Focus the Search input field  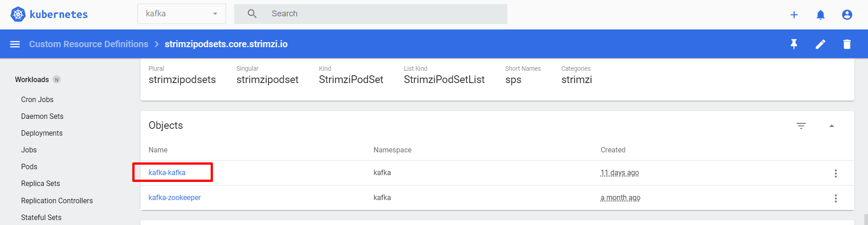tap(371, 14)
